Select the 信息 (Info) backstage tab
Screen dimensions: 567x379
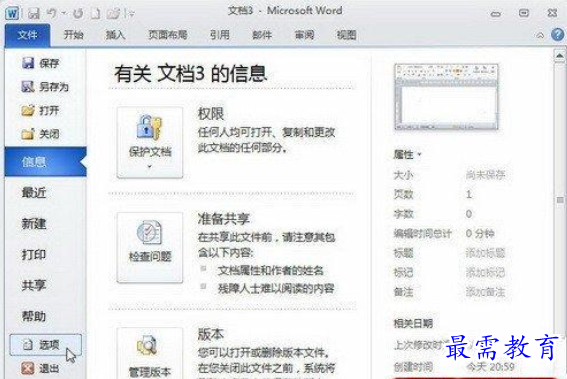(x=46, y=162)
